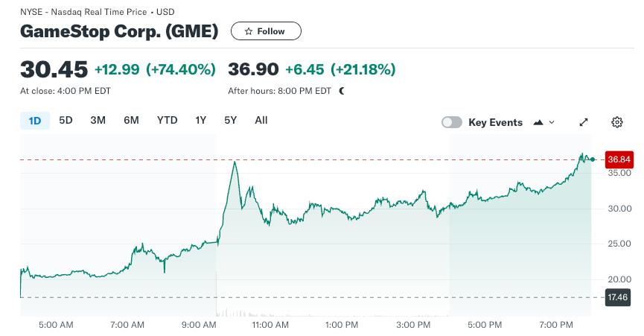Click the 17.46 previous close label
644x336 pixels.
618,297
